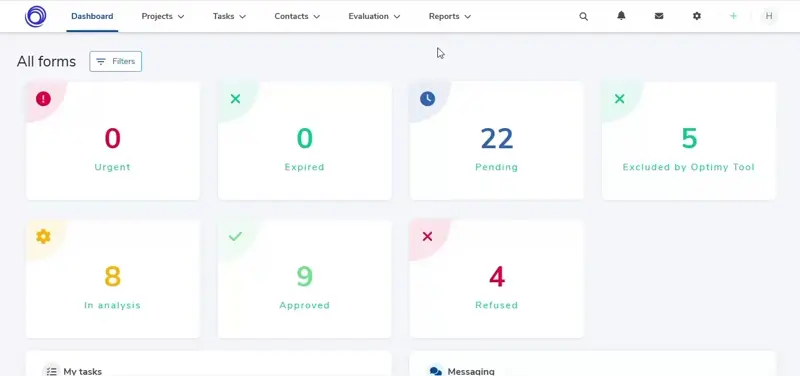Image resolution: width=800 pixels, height=376 pixels.
Task: Open the Refused count 4
Action: (x=496, y=277)
